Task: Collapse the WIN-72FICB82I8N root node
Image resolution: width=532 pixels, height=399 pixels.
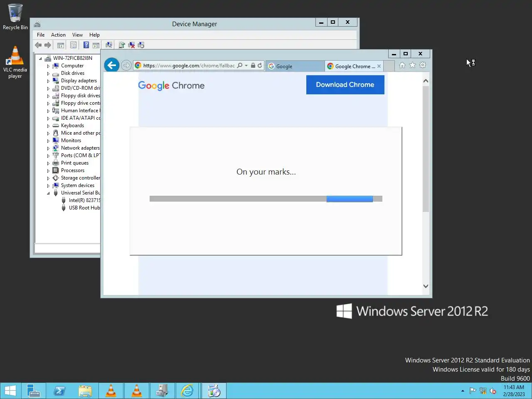Action: (x=40, y=59)
